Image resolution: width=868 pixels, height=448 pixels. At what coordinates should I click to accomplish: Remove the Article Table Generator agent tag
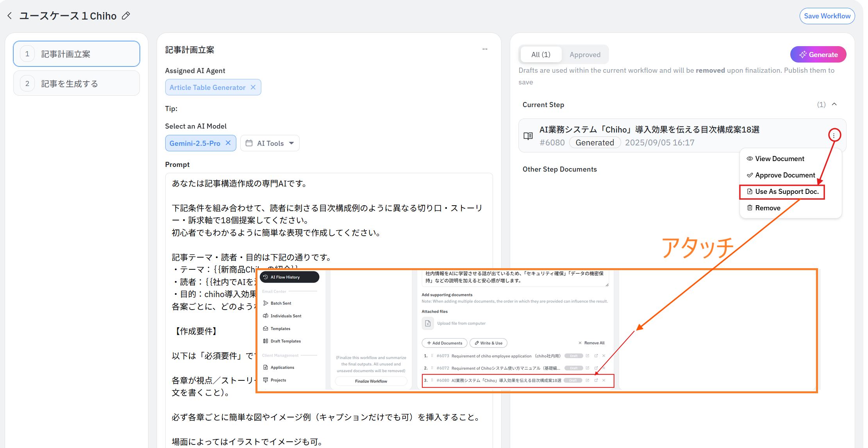[253, 87]
